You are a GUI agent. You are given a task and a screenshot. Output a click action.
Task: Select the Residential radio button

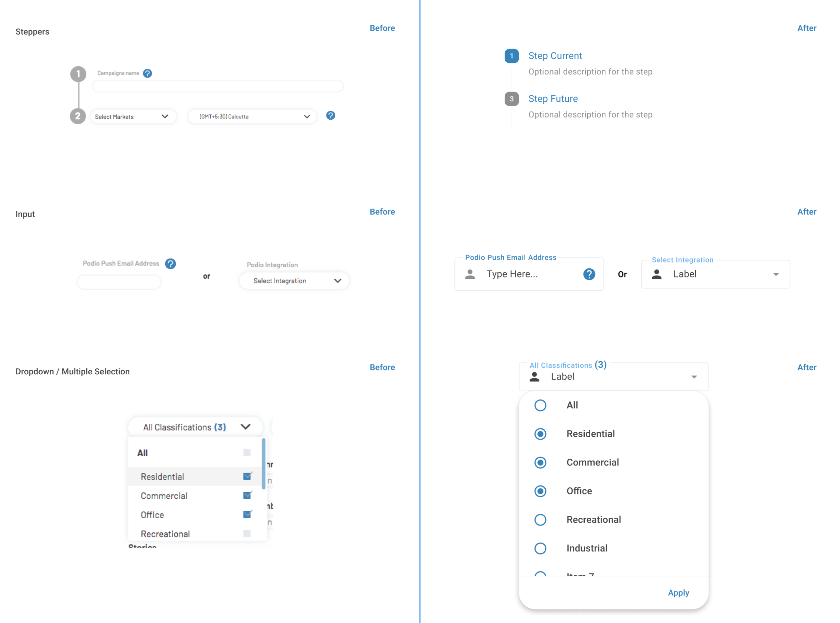(x=540, y=434)
